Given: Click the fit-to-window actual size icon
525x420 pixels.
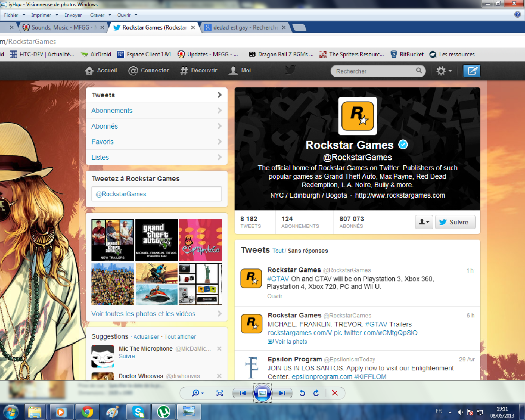Looking at the screenshot, I should click(219, 393).
